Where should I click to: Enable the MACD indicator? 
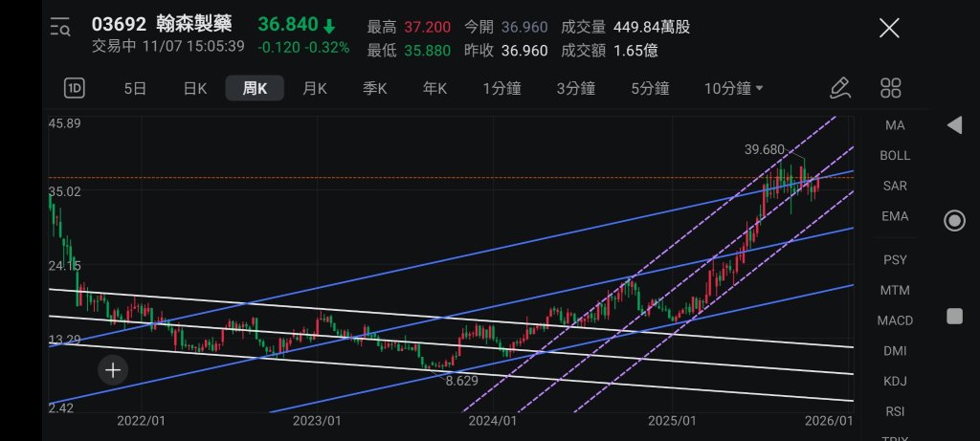(x=895, y=321)
